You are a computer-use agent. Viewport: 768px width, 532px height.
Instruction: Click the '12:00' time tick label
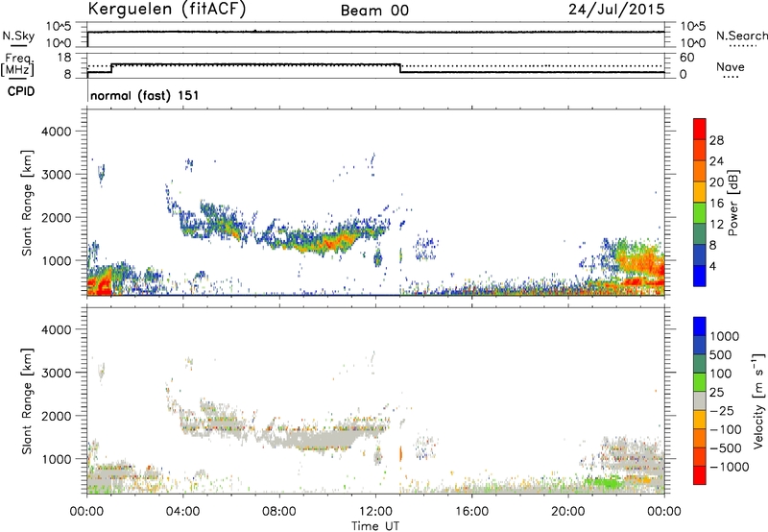(x=375, y=512)
